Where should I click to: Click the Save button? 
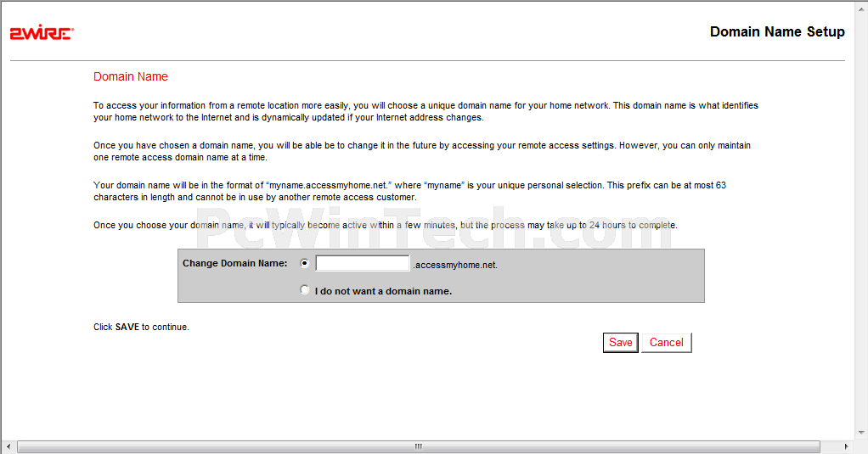click(621, 342)
